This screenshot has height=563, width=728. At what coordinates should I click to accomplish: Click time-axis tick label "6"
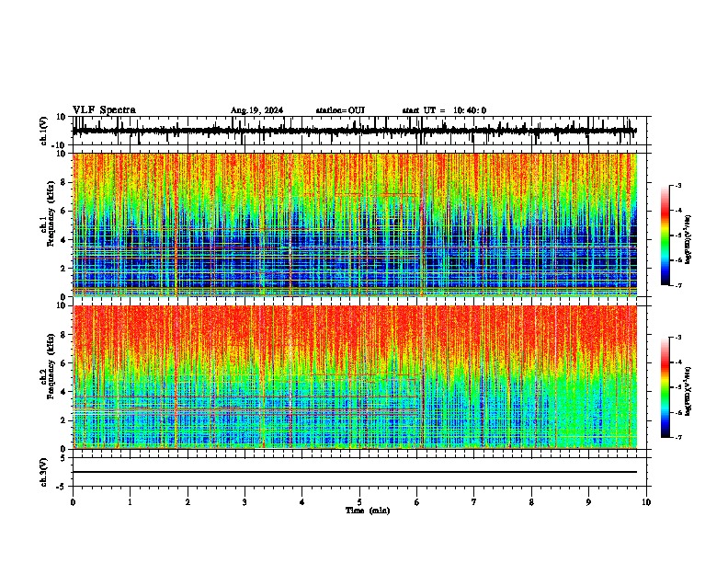point(417,502)
